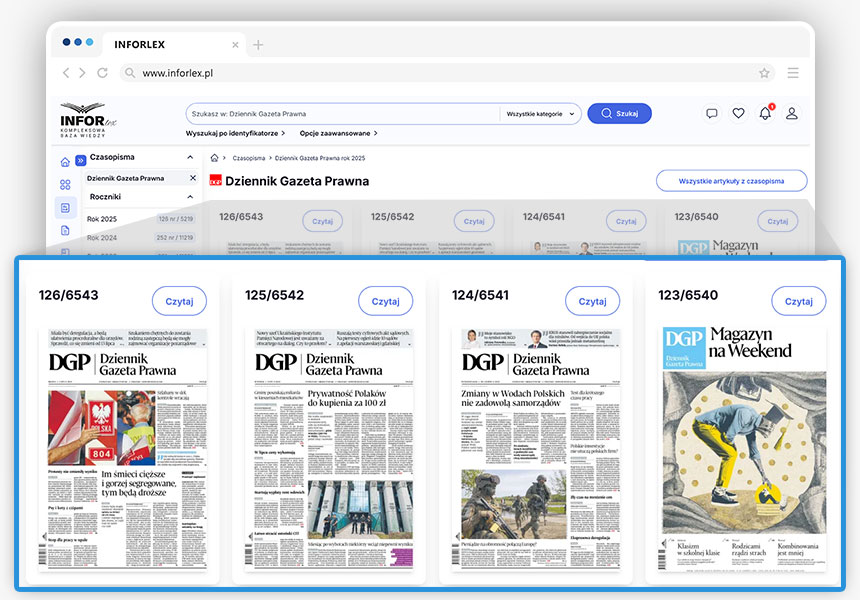Click the notifications bell icon
The height and width of the screenshot is (600, 860).
pyautogui.click(x=765, y=113)
